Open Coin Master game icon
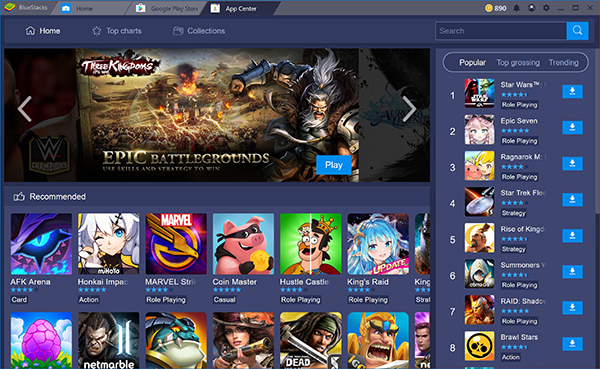The height and width of the screenshot is (369, 600). [x=243, y=244]
